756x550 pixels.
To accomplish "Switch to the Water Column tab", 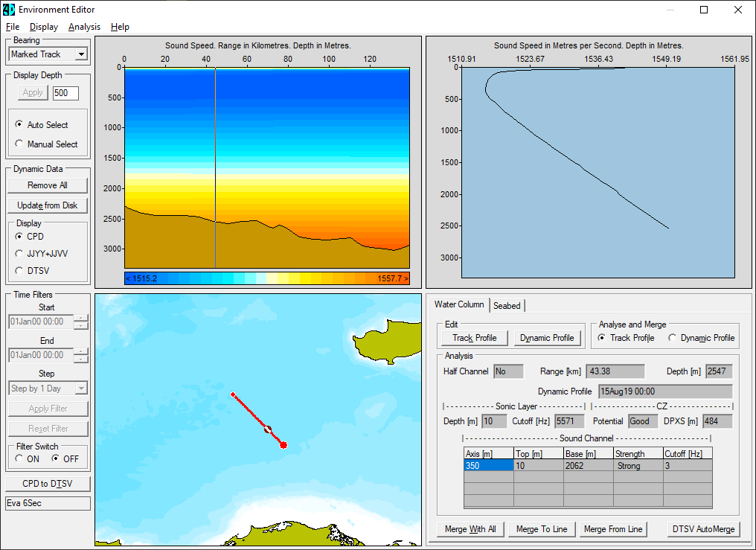I will click(458, 304).
